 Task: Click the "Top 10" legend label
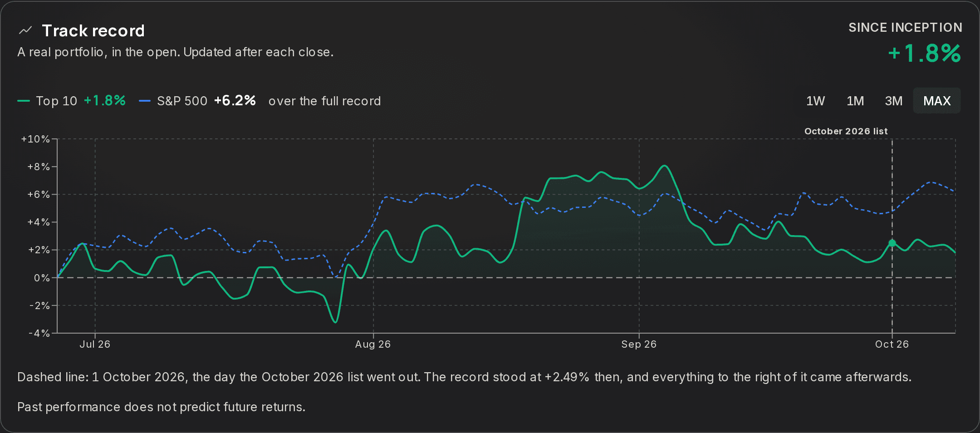pos(57,101)
